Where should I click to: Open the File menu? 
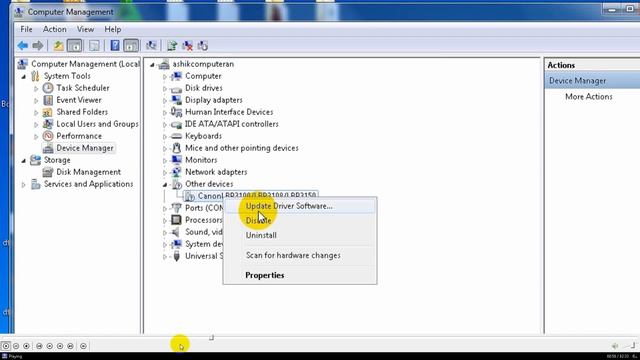26,29
